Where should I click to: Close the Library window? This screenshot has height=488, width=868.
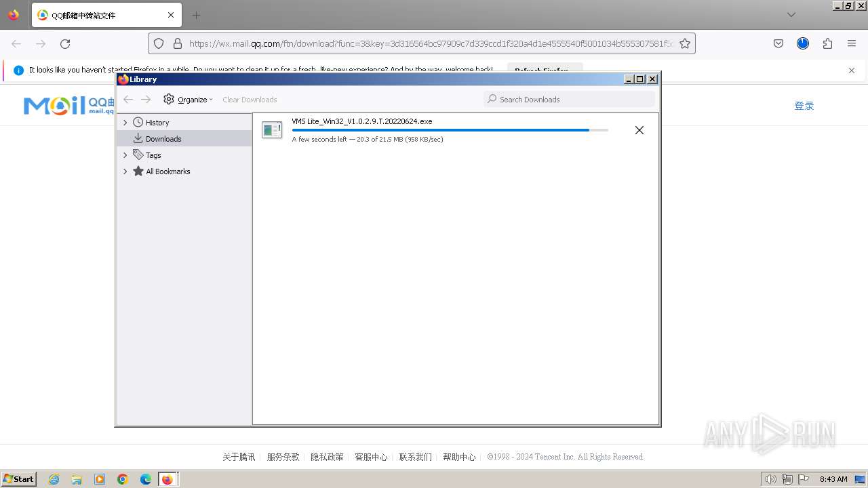coord(652,79)
